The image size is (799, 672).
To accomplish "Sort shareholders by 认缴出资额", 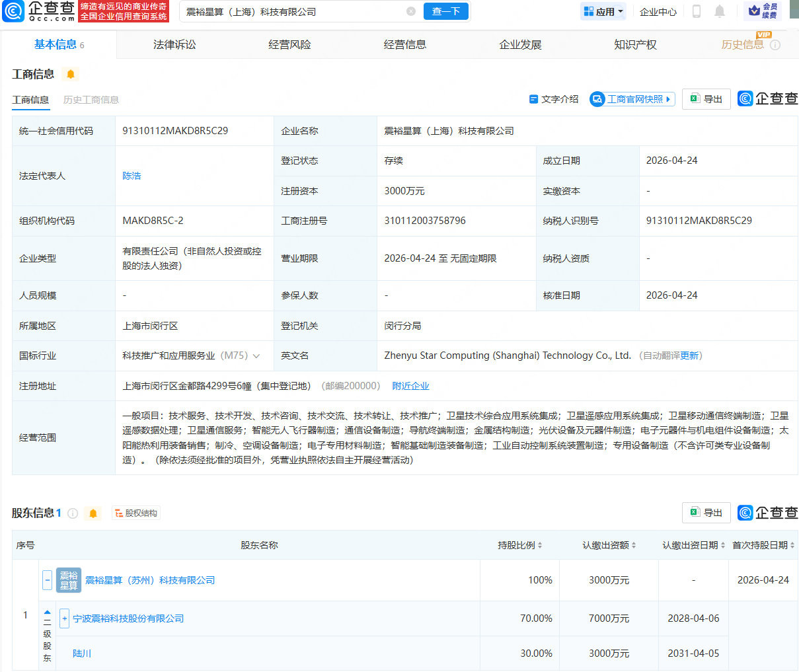I will tap(609, 545).
